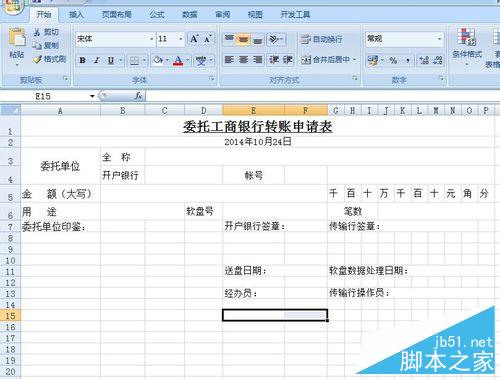Click date cell 2014年10月24日

(x=257, y=142)
